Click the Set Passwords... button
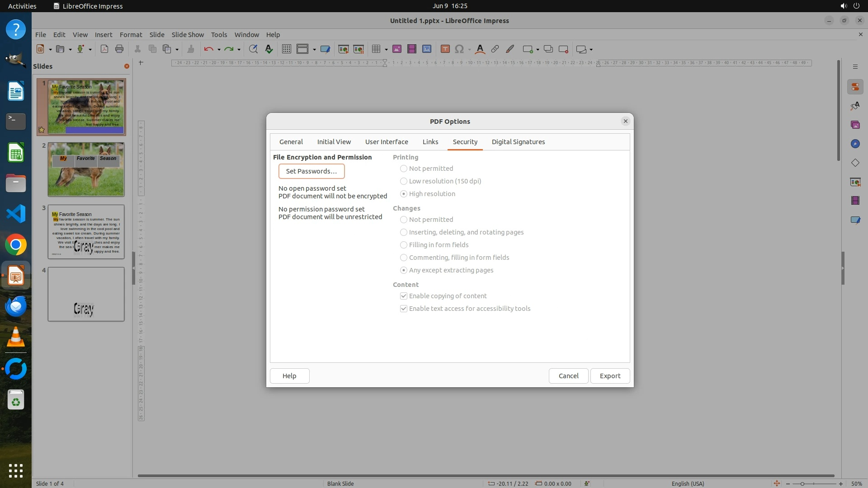 311,171
